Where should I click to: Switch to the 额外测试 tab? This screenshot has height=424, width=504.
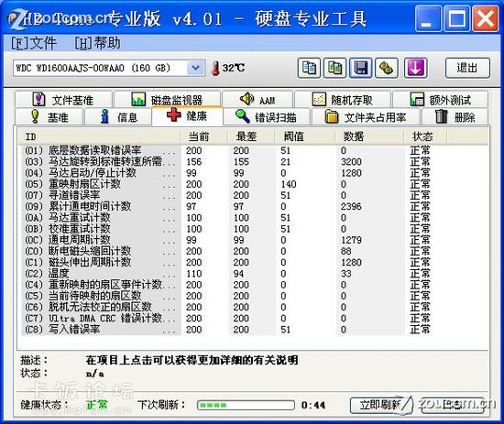pyautogui.click(x=441, y=100)
